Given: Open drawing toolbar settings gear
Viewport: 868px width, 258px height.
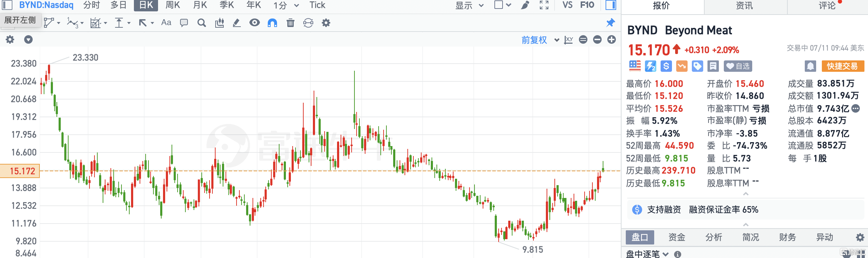Looking at the screenshot, I should click(x=326, y=23).
